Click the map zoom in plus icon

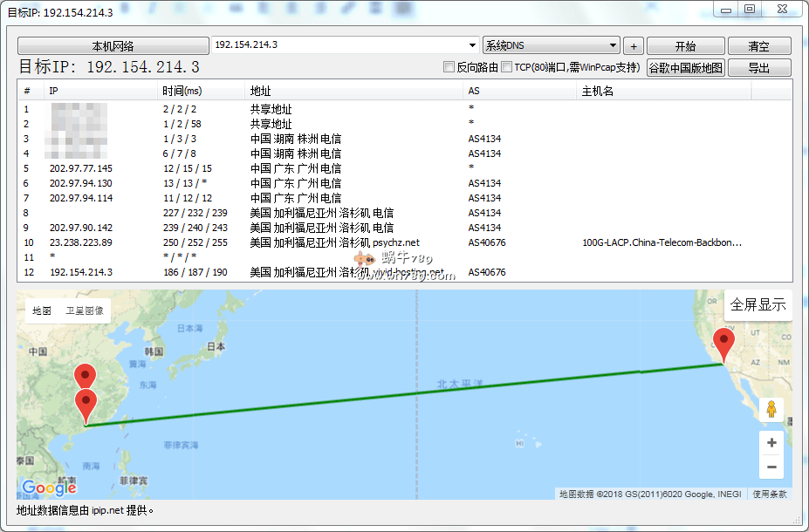click(x=771, y=443)
